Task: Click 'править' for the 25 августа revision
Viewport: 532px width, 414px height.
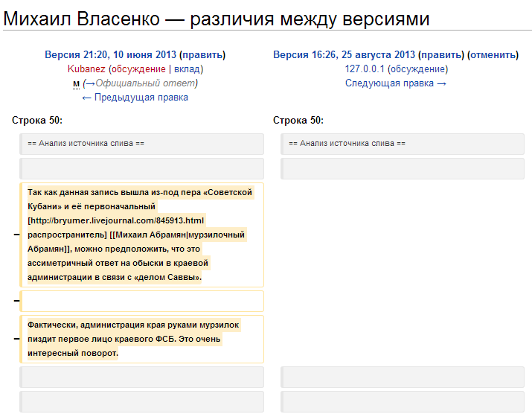Action: point(440,54)
